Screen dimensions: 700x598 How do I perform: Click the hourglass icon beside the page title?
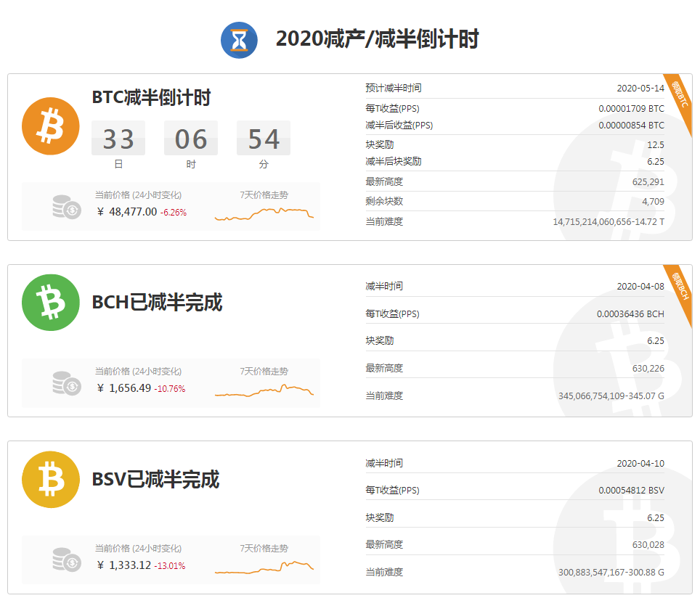pos(239,40)
